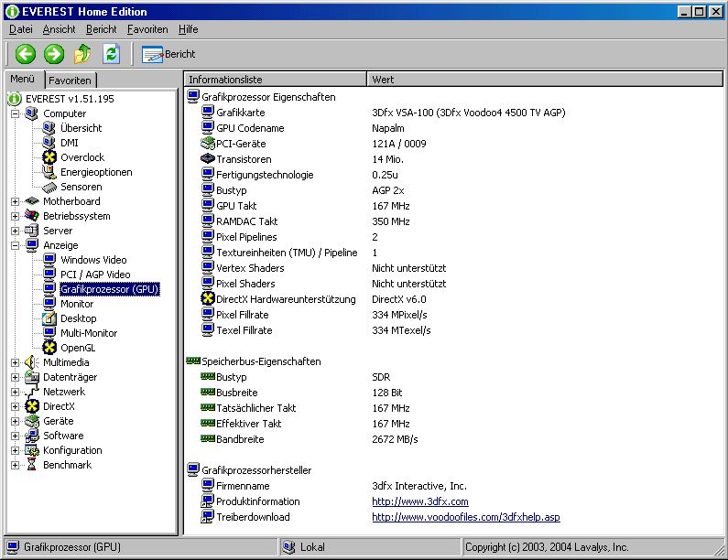Open the Datei menu
Image resolution: width=728 pixels, height=560 pixels.
[21, 29]
